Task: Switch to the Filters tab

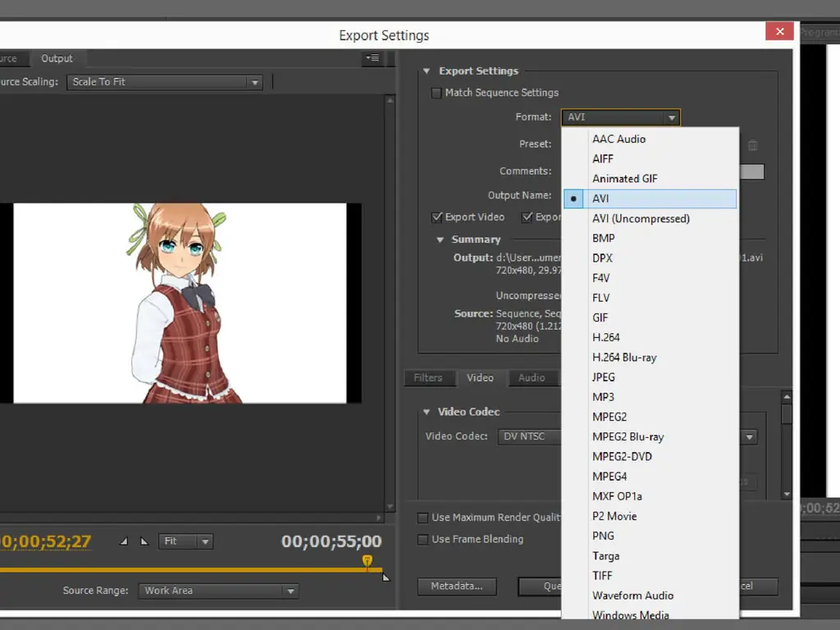Action: (428, 377)
